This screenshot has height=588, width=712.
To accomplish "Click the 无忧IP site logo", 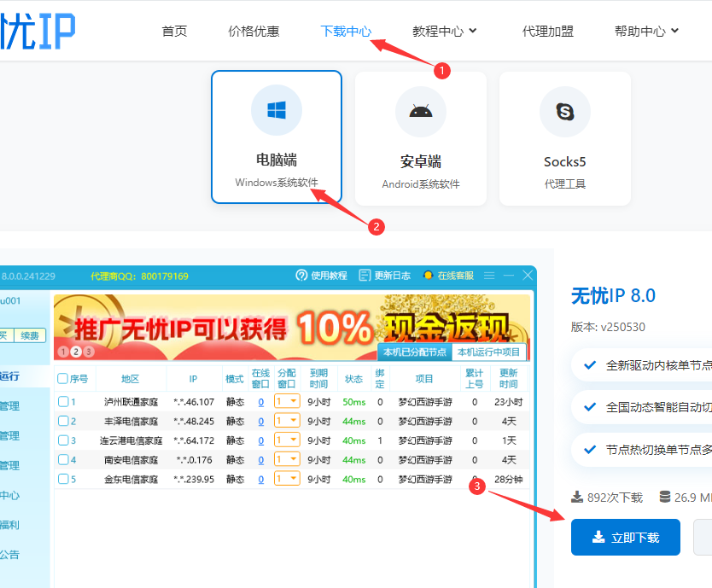I will point(38,31).
